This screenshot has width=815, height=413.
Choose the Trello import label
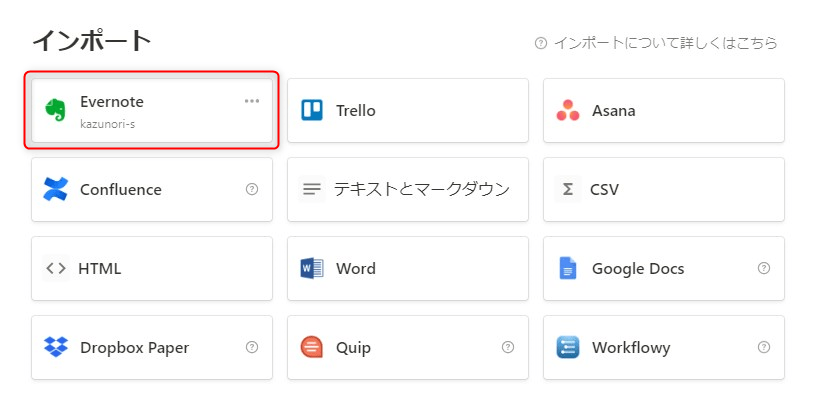[356, 111]
